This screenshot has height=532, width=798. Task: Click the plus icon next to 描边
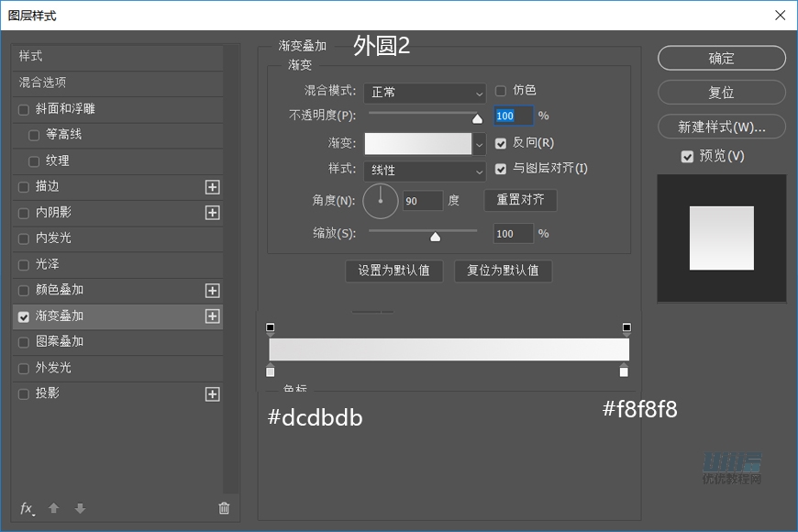coord(213,186)
